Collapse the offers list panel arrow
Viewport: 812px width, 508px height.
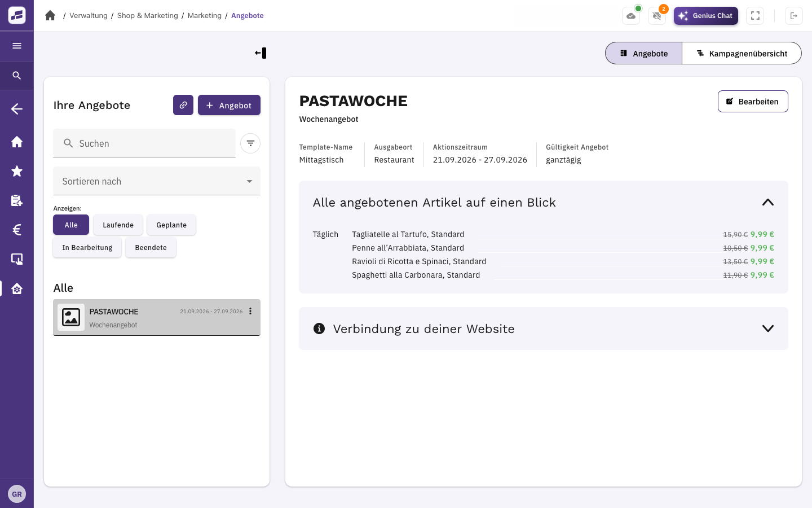261,53
